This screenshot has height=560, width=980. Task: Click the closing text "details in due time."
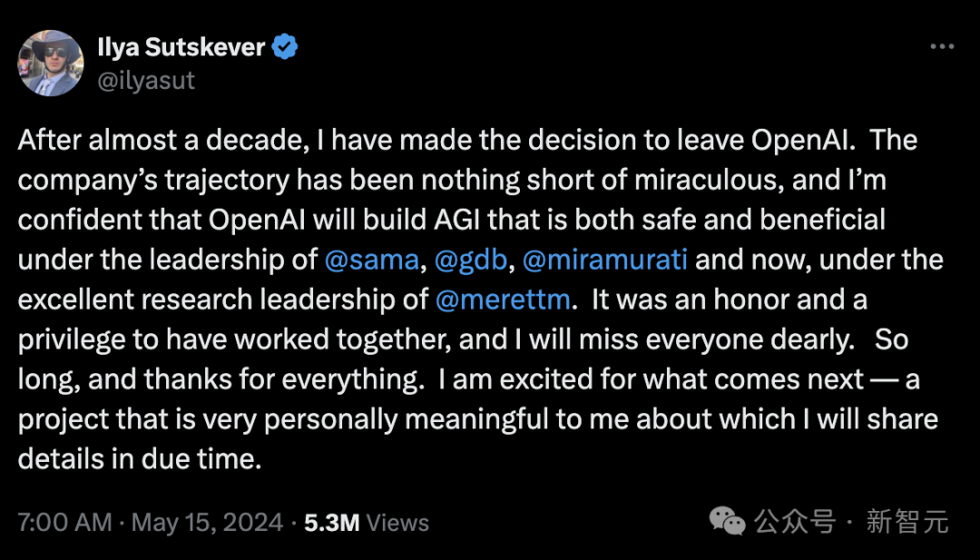tap(140, 458)
